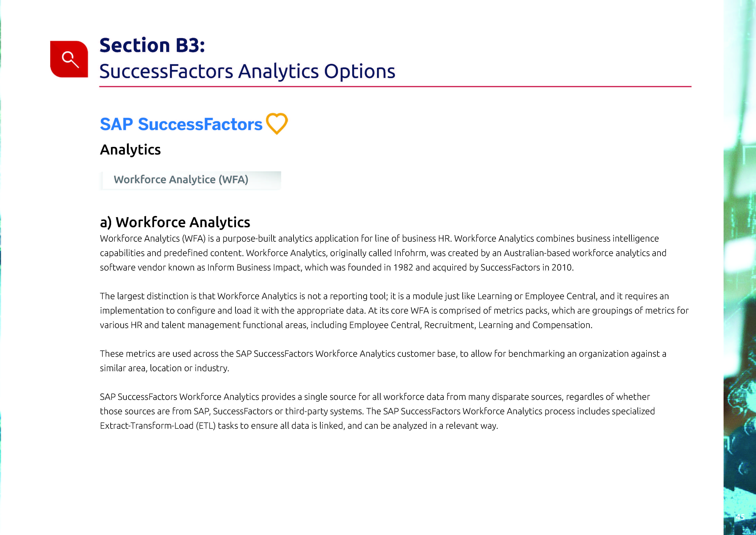
Task: Click the orange heart SuccessFactors logo
Action: pyautogui.click(x=277, y=124)
